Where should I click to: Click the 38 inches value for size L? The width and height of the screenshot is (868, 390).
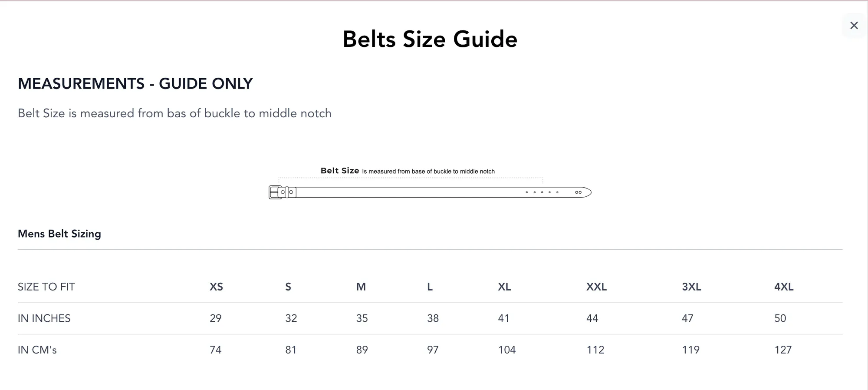(x=433, y=318)
